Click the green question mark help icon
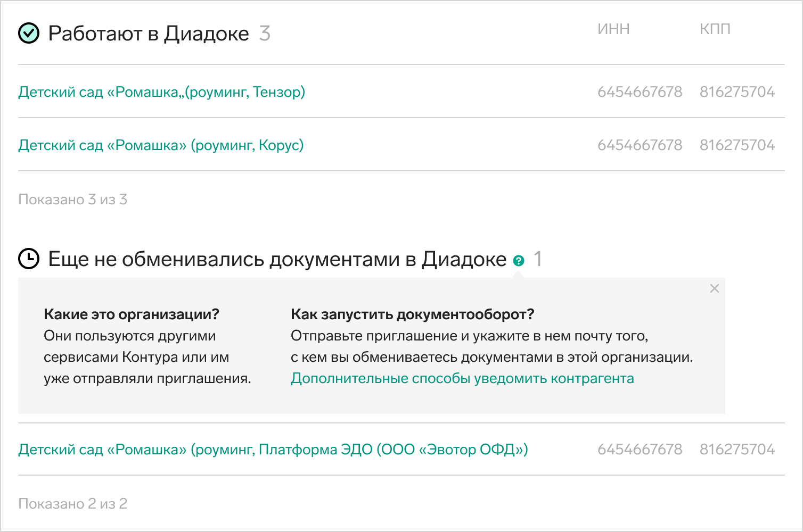 (x=519, y=261)
